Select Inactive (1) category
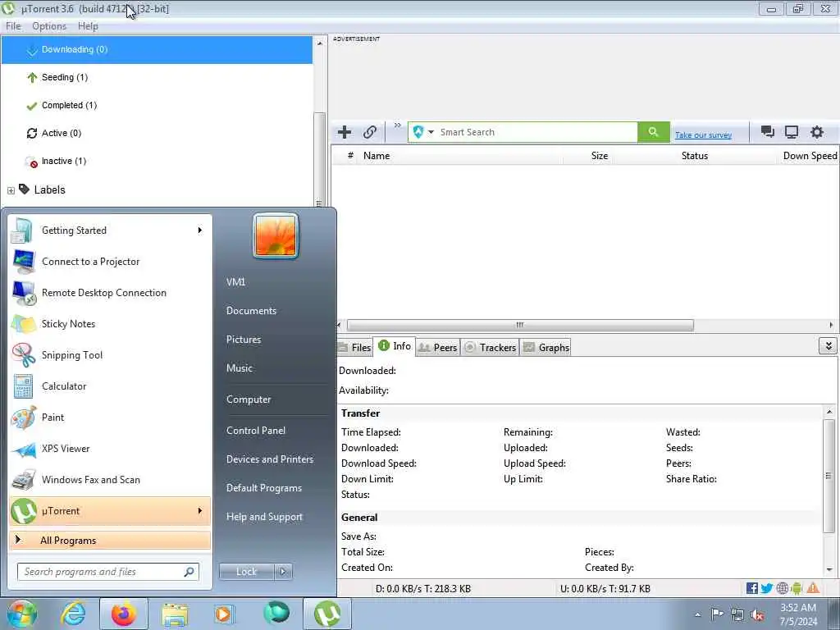 [x=157, y=161]
